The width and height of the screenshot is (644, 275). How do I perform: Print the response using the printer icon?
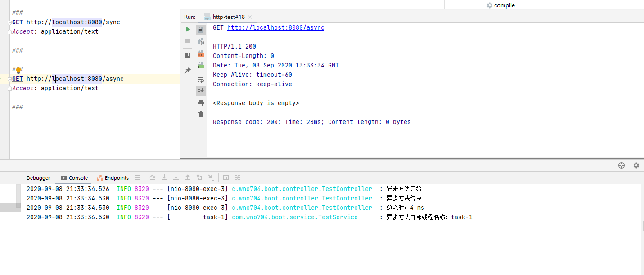pos(201,103)
